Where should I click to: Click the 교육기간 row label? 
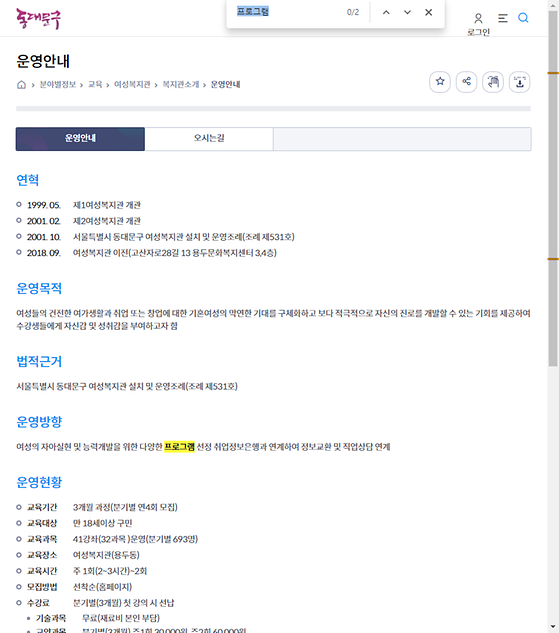[x=42, y=507]
